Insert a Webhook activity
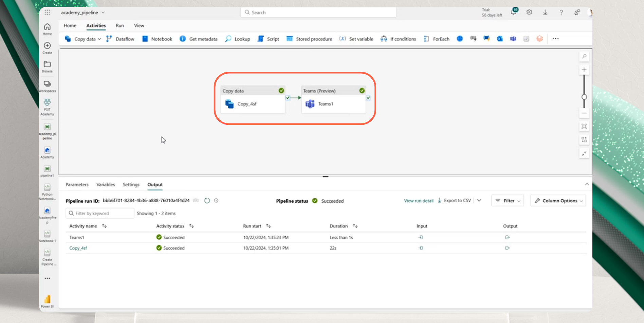 coord(473,39)
